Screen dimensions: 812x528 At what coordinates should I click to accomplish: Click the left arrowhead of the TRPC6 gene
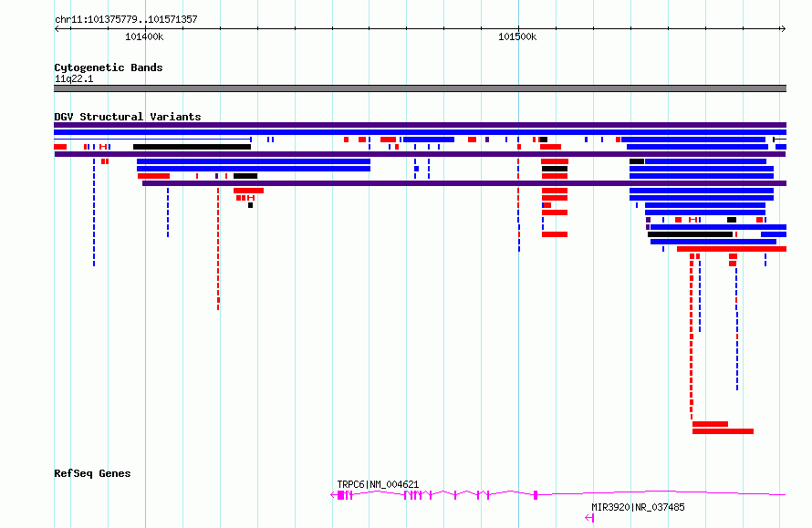pyautogui.click(x=333, y=495)
